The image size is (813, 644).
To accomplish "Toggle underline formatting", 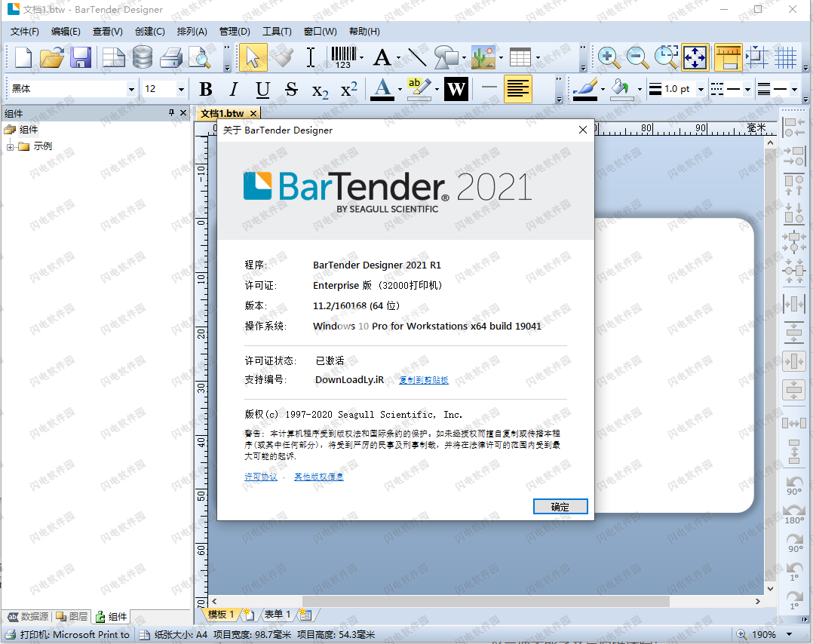I will coord(263,89).
